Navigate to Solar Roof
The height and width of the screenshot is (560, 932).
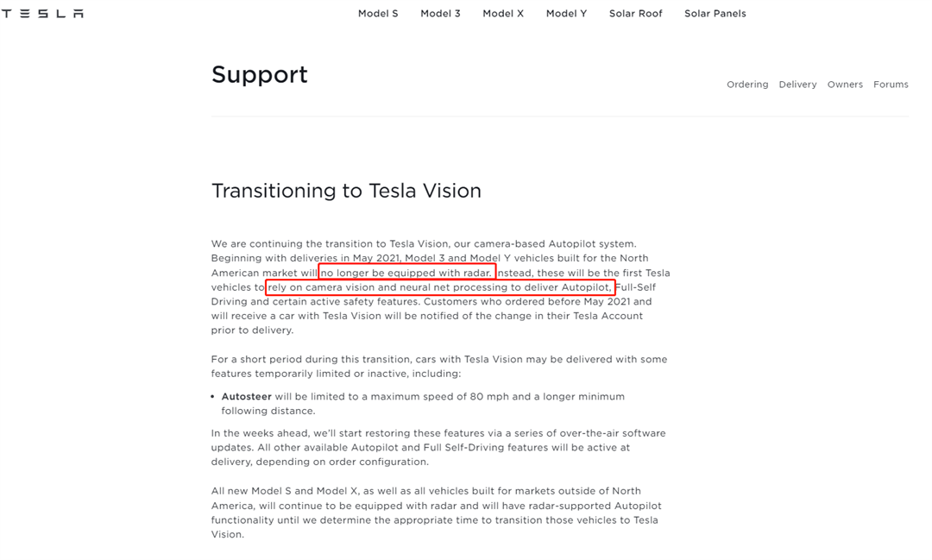[635, 14]
